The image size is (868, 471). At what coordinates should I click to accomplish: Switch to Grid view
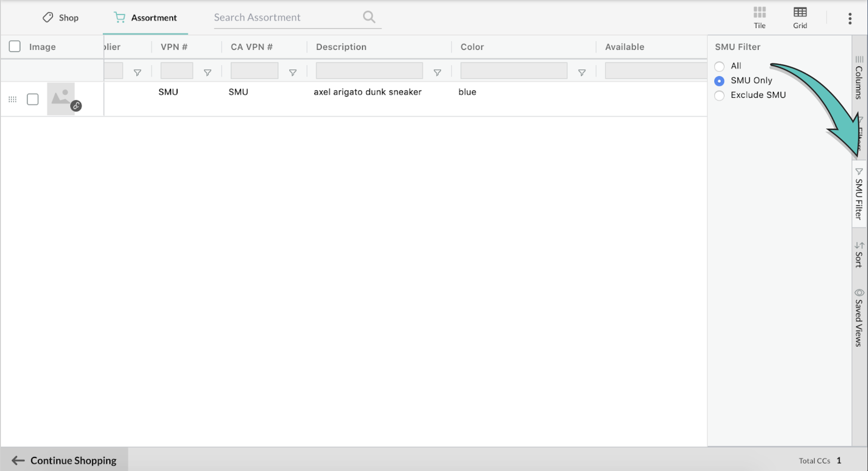[x=800, y=17]
